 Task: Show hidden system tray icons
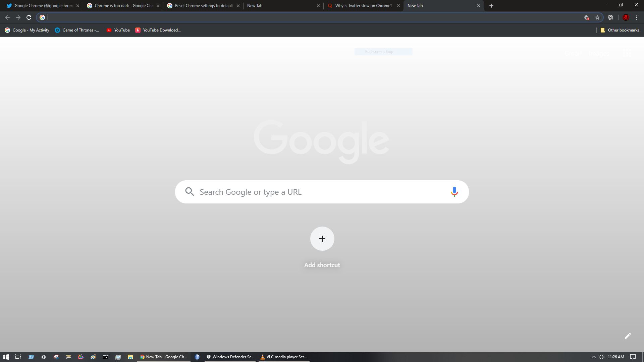pyautogui.click(x=593, y=357)
